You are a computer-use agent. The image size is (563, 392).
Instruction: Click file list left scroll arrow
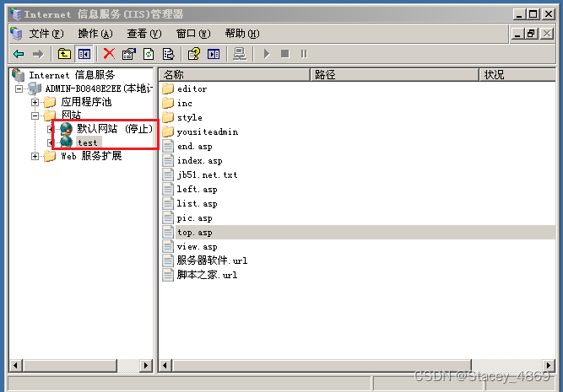(x=165, y=366)
